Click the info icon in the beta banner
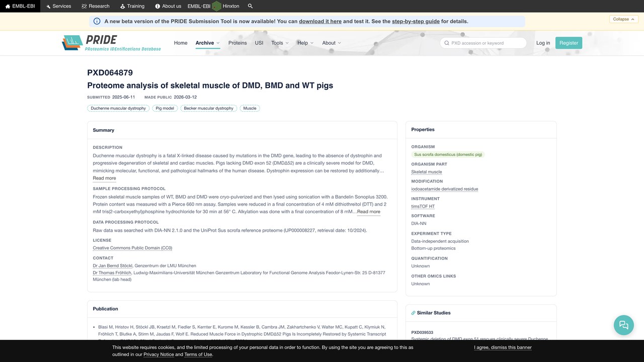 pos(97,21)
